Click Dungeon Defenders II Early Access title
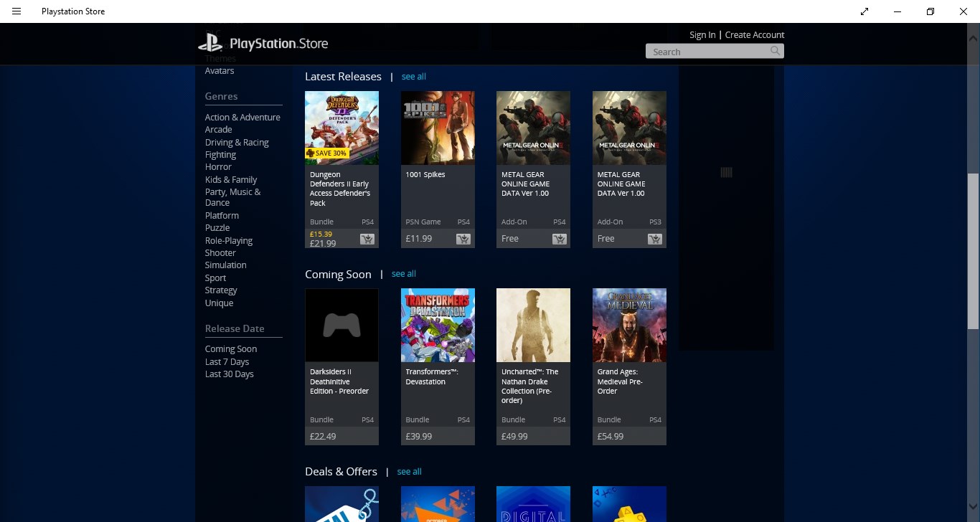Image resolution: width=980 pixels, height=522 pixels. click(340, 189)
